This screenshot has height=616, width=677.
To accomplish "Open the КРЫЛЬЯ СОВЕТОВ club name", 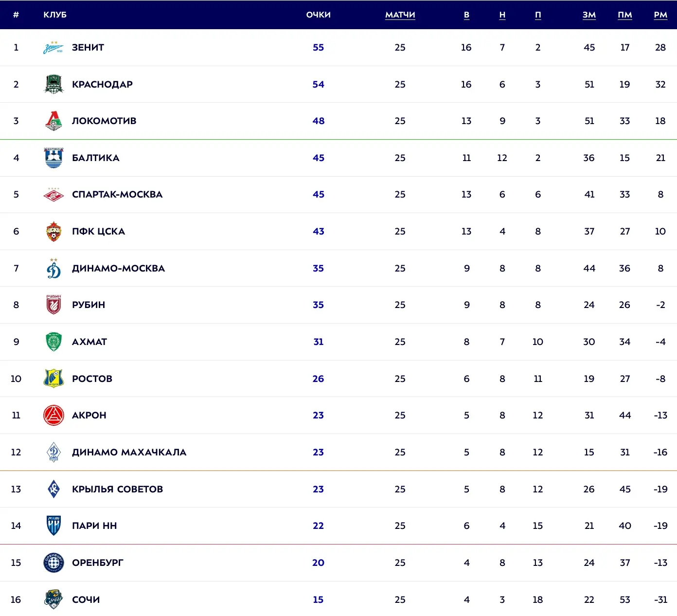I will pos(118,489).
